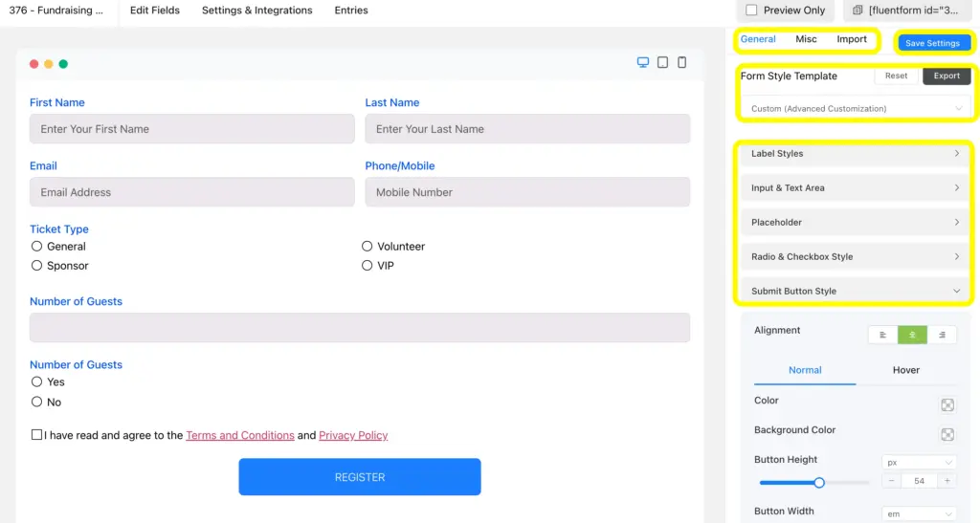Click the First Name input field
The width and height of the screenshot is (980, 523).
tap(191, 128)
